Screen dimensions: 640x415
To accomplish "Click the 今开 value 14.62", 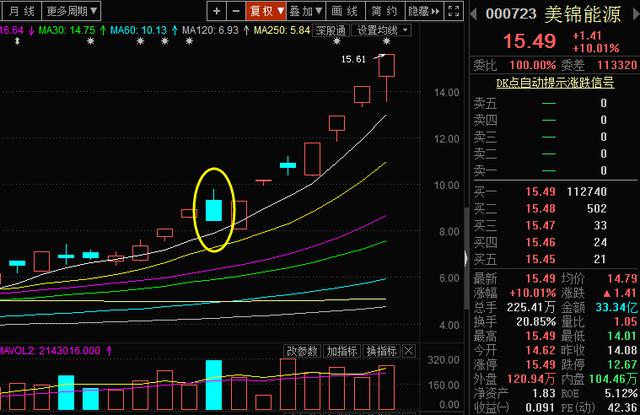I will coord(540,350).
